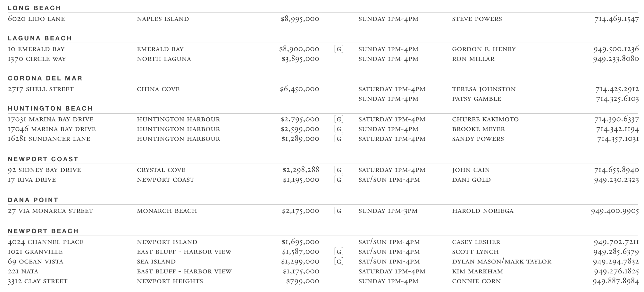
Task: Click the [G] marker for 69 Ocean Vista
Action: pos(339,262)
